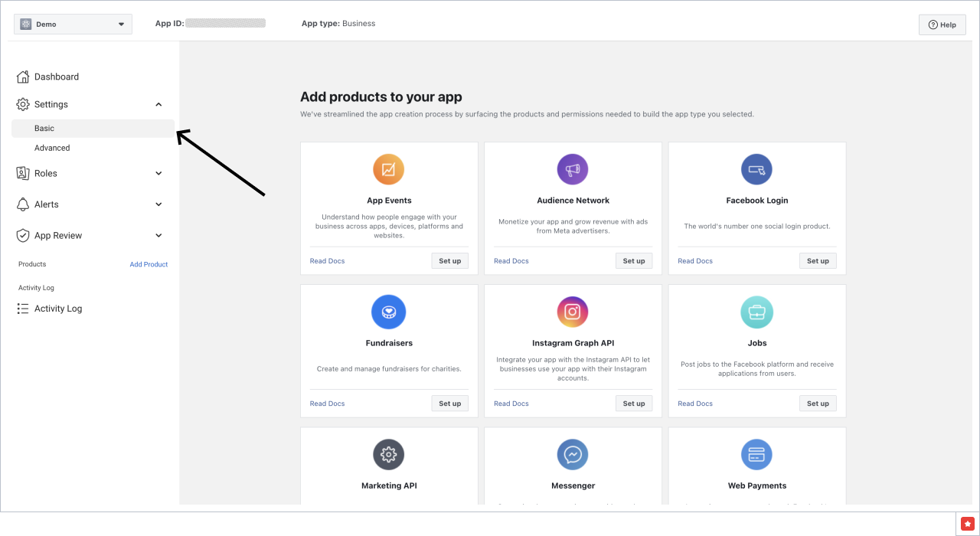Click the Messenger product icon
This screenshot has width=980, height=536.
click(x=573, y=455)
